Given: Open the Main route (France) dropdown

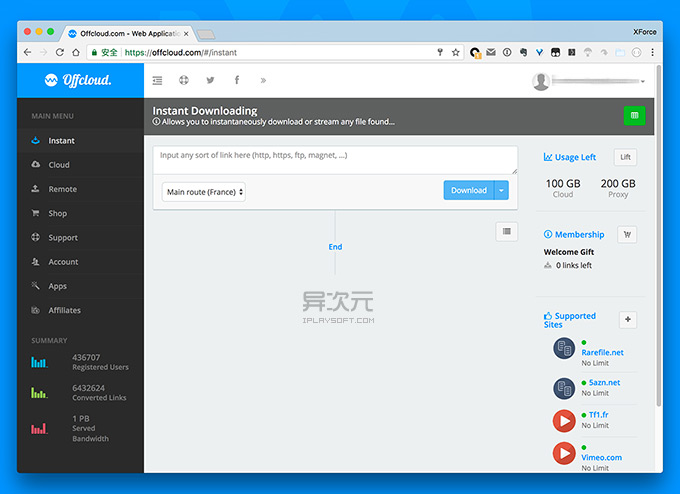Looking at the screenshot, I should point(204,192).
